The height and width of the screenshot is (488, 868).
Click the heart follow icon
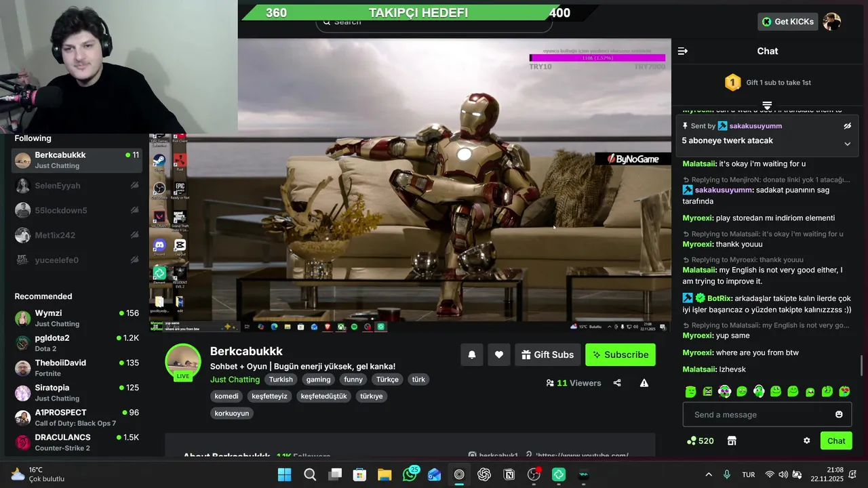[x=499, y=354]
